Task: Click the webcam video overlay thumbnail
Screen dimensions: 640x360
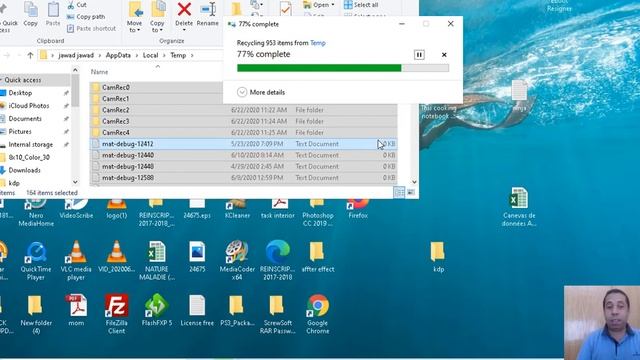Action: click(x=602, y=322)
